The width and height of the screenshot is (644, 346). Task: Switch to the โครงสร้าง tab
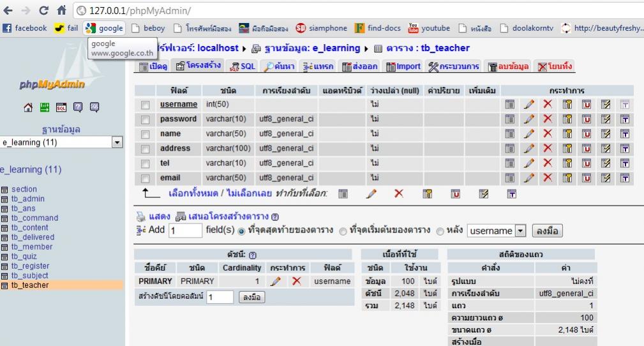[x=198, y=66]
